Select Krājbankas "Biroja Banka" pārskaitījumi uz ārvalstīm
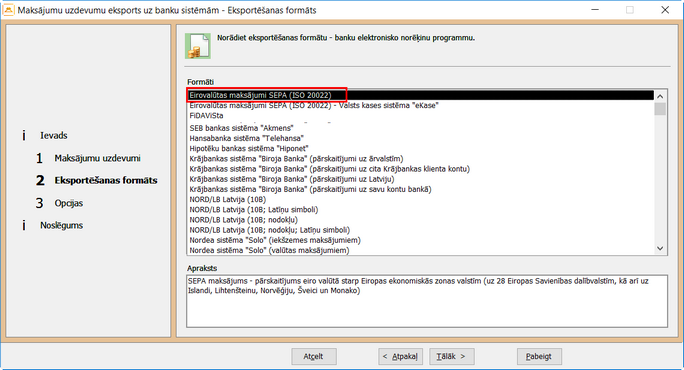Screen dimensions: 684x370 pyautogui.click(x=421, y=159)
